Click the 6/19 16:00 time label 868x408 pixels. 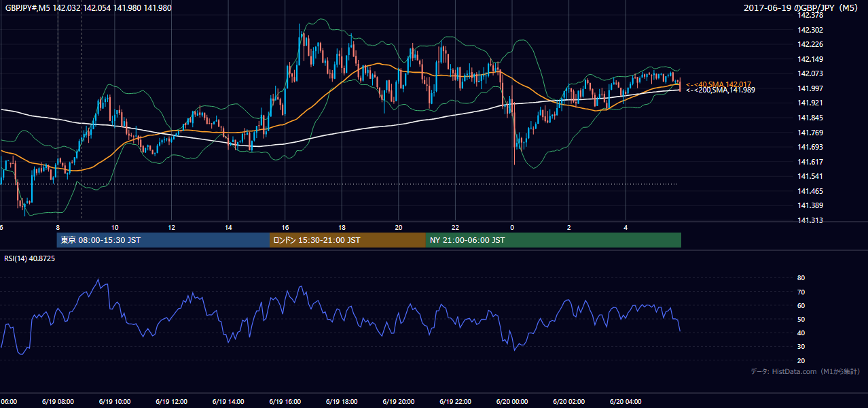pyautogui.click(x=285, y=402)
